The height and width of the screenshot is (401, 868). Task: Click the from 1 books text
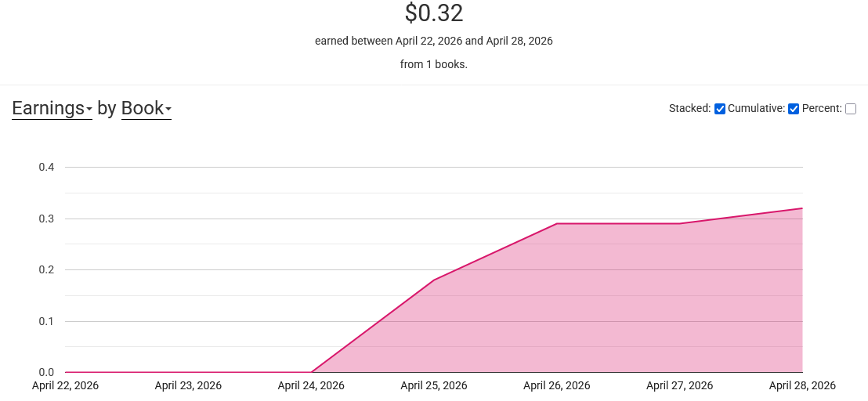coord(434,64)
